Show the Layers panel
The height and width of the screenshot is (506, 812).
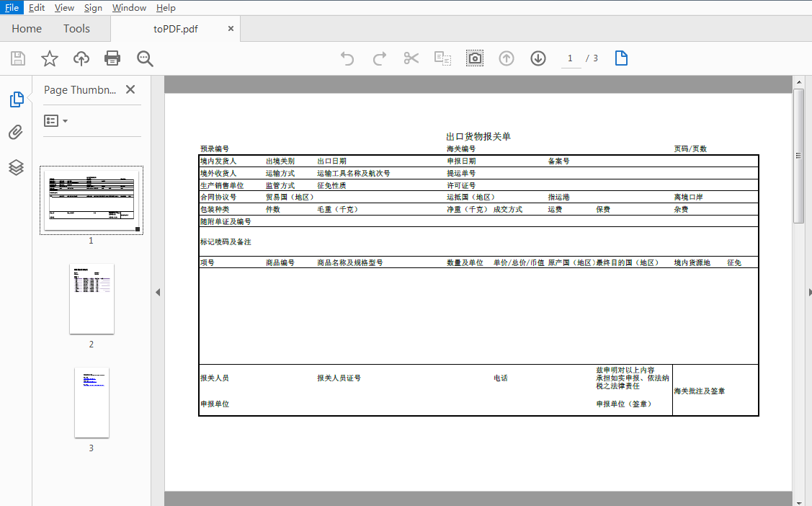(x=16, y=167)
